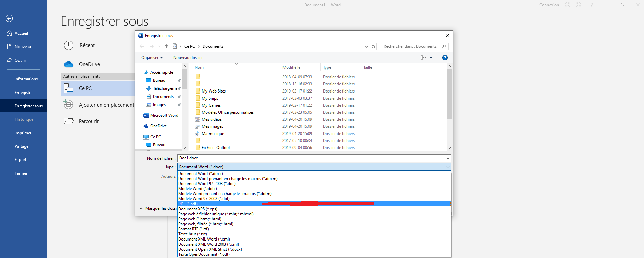Click the Back navigation arrow in dialog
Image resolution: width=644 pixels, height=258 pixels.
pos(142,46)
